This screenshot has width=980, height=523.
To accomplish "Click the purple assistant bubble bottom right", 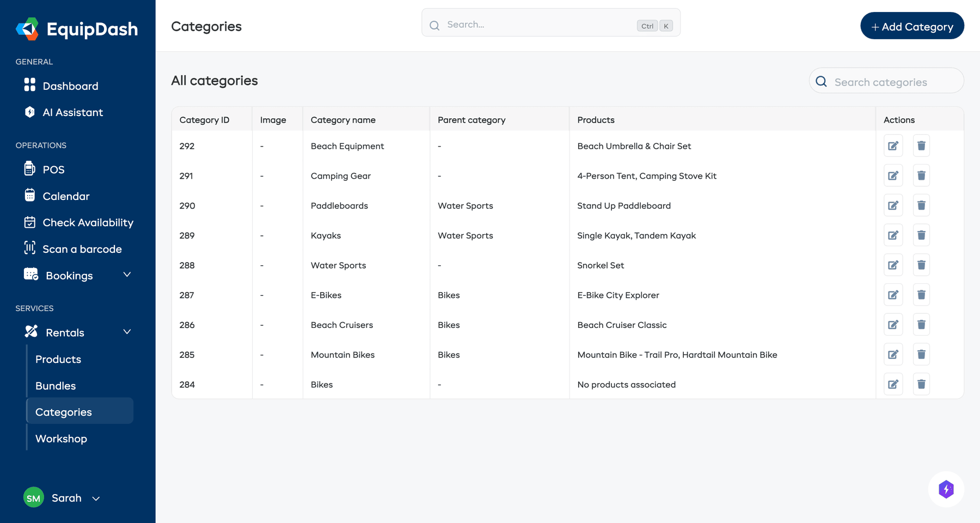I will [x=946, y=489].
